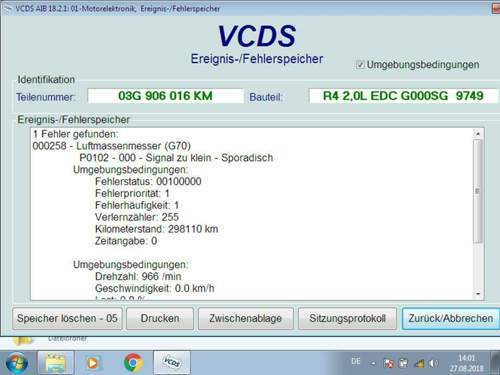Click the scroll down arrow of the fault list
The width and height of the screenshot is (500, 375).
tap(478, 294)
